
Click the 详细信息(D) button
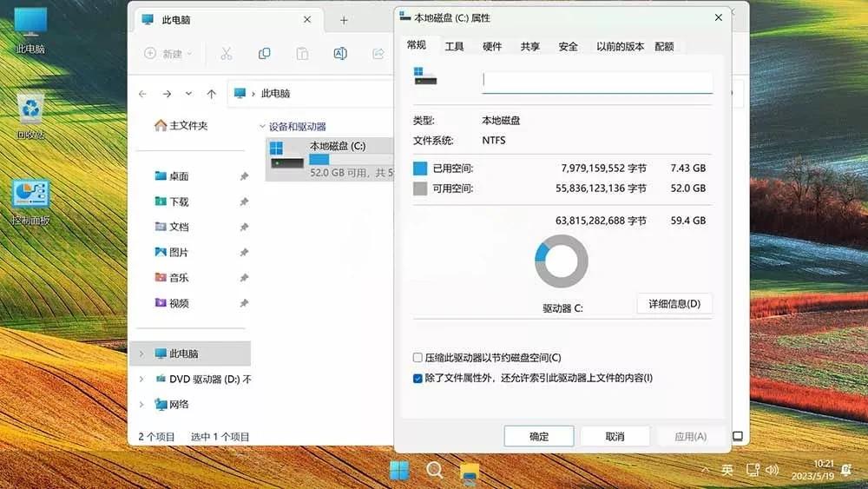674,303
